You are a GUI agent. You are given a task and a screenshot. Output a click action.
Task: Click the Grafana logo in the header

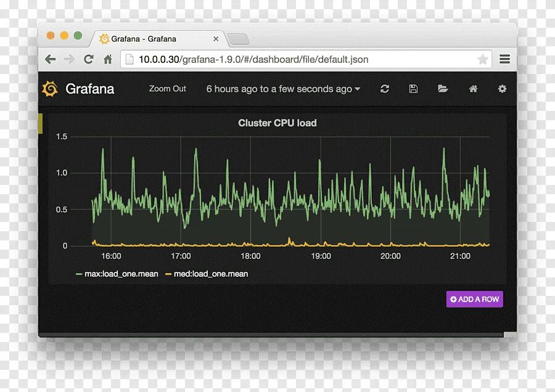(x=50, y=89)
